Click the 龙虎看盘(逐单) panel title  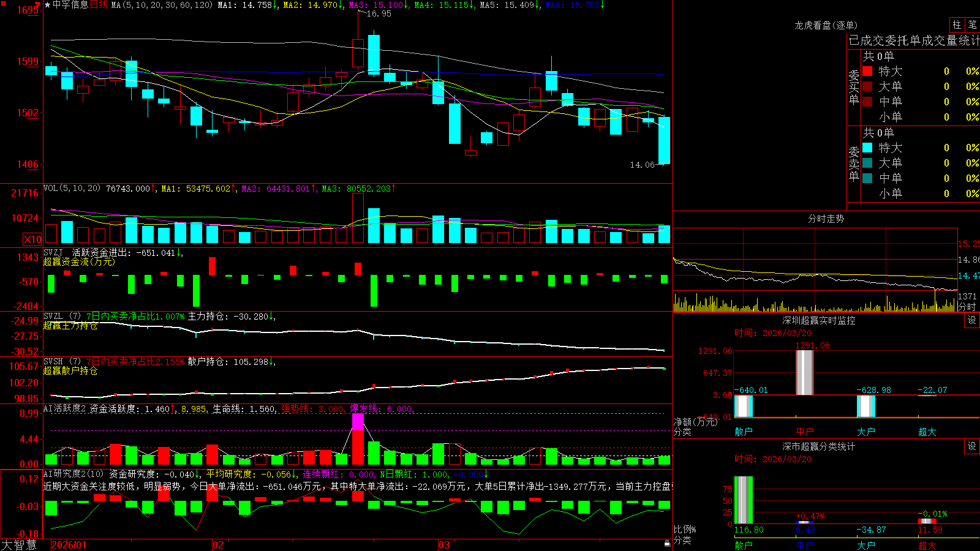826,25
